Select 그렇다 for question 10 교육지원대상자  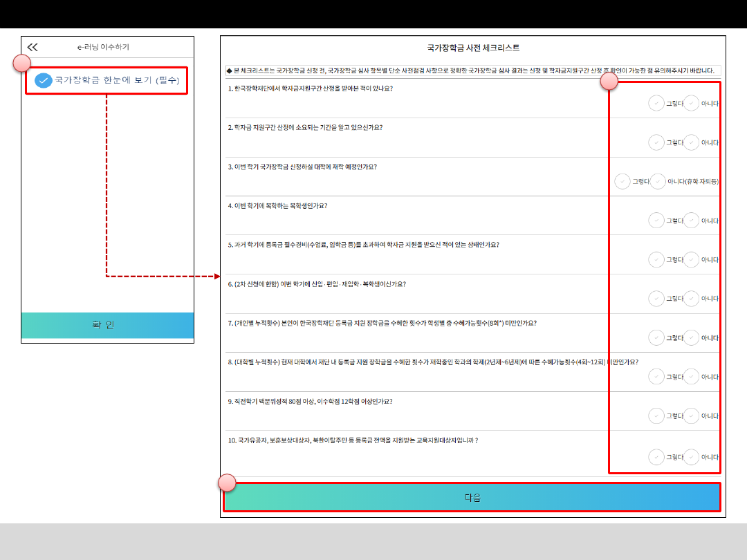[656, 457]
